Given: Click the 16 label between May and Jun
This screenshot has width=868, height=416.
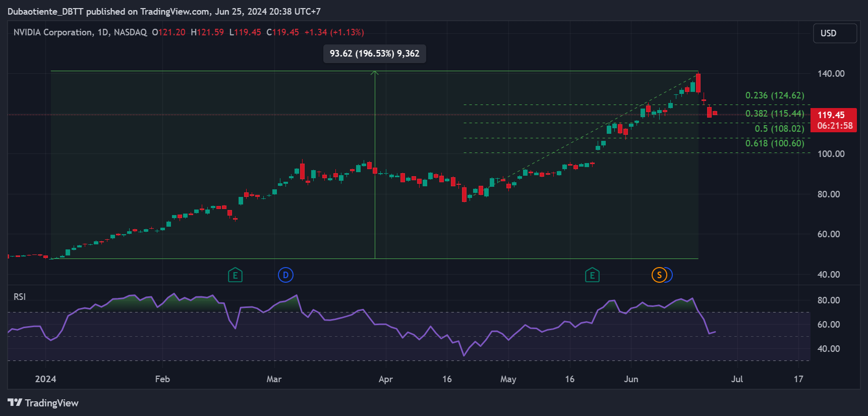Looking at the screenshot, I should pos(569,379).
